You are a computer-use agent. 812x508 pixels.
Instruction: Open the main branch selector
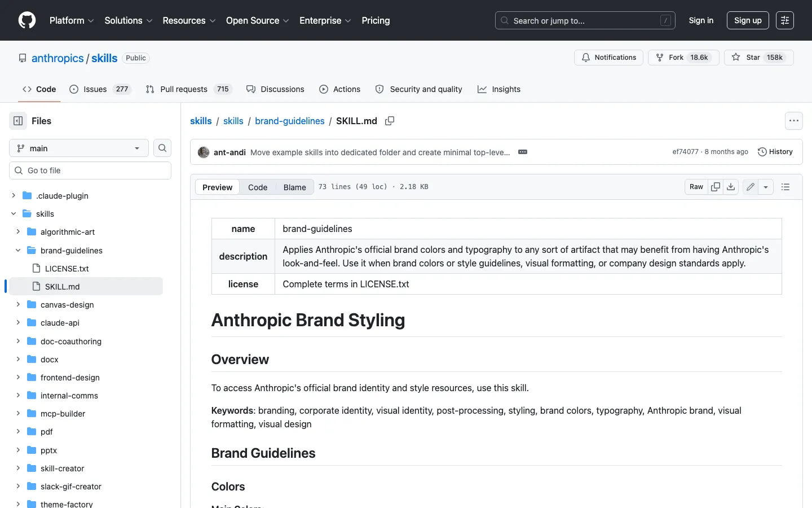(79, 148)
